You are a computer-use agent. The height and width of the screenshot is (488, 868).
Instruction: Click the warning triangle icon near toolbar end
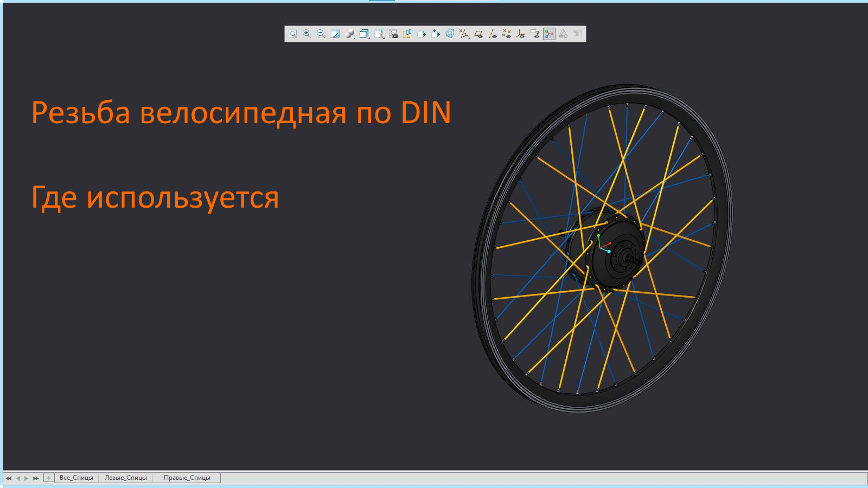pos(563,34)
